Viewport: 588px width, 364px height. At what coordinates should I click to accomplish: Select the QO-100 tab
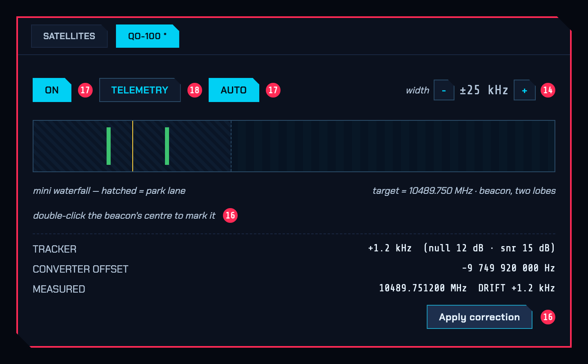(x=147, y=36)
